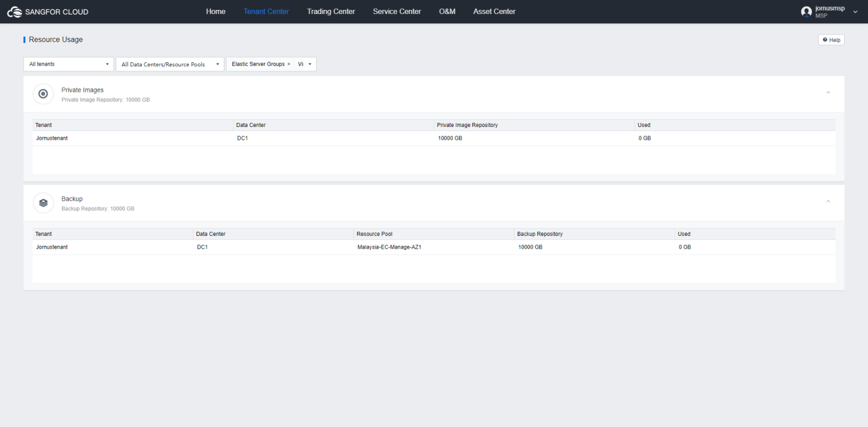Click the Private Images Used column header
This screenshot has height=427, width=868.
(x=735, y=125)
